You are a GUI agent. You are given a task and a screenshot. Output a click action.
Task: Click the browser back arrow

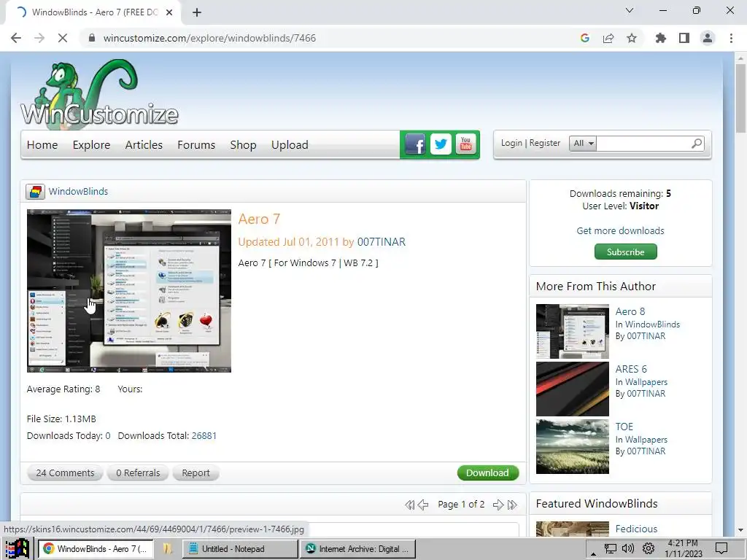coord(16,38)
